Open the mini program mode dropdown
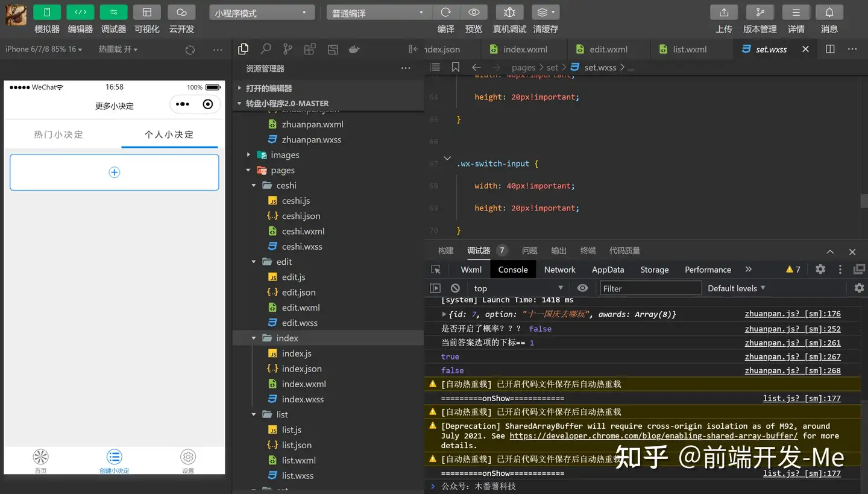The image size is (868, 494). (x=262, y=13)
